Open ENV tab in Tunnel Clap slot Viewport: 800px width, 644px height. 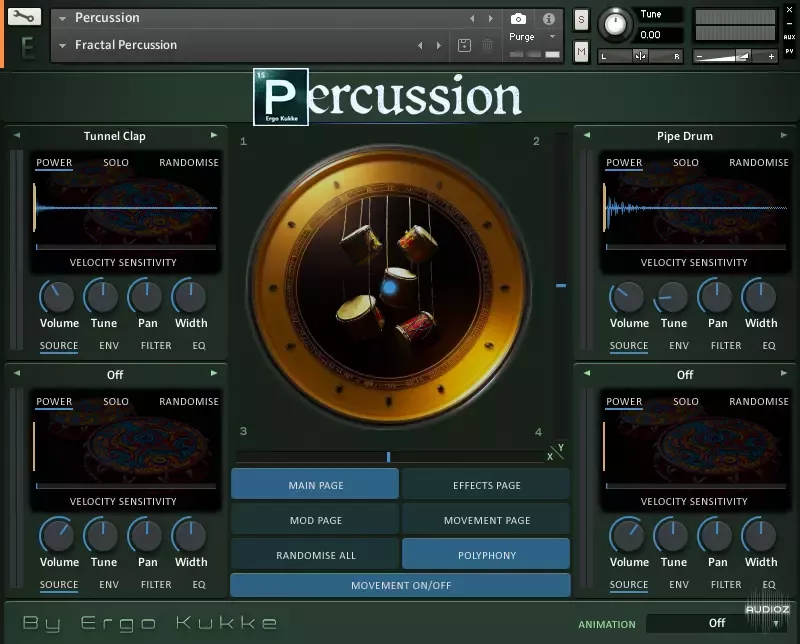pyautogui.click(x=109, y=345)
